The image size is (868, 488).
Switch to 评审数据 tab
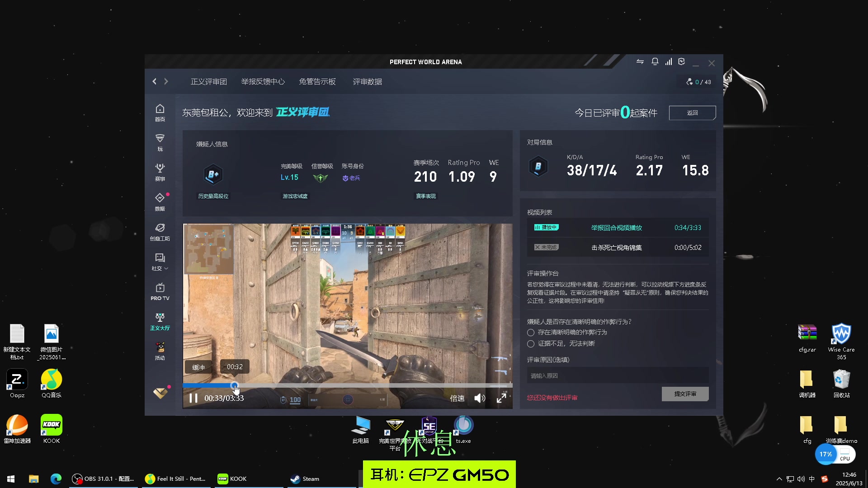(368, 82)
